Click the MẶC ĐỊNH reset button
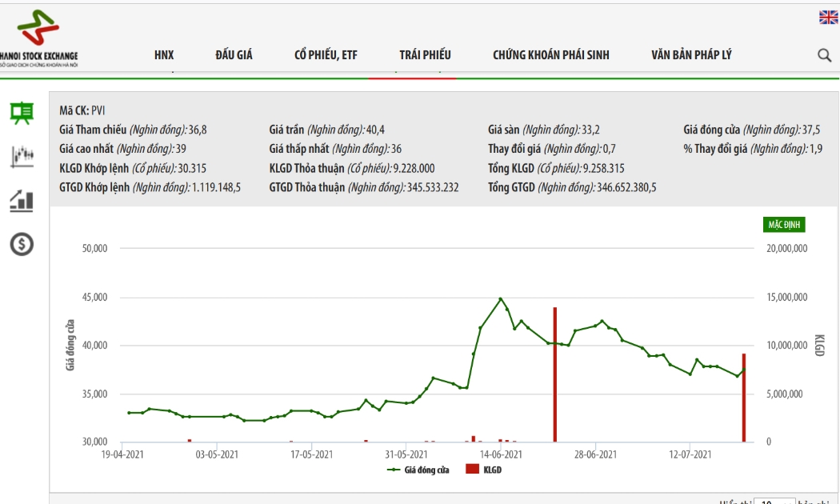840x504 pixels. pyautogui.click(x=784, y=225)
